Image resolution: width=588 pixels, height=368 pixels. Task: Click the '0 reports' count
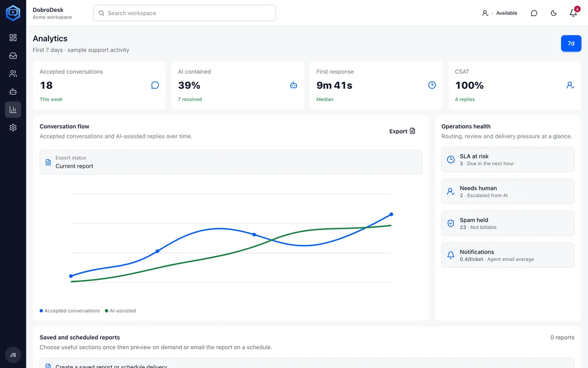tap(562, 338)
